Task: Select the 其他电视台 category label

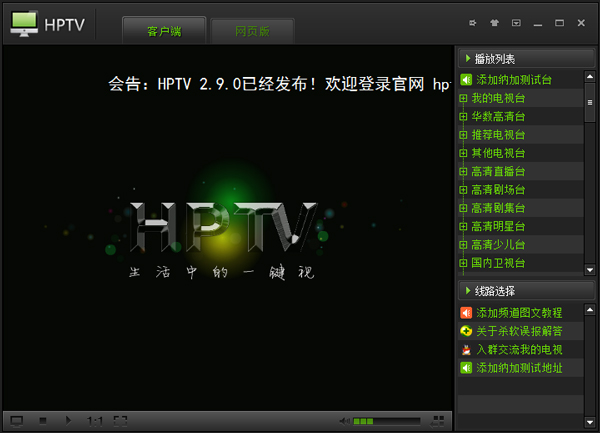Action: click(498, 153)
